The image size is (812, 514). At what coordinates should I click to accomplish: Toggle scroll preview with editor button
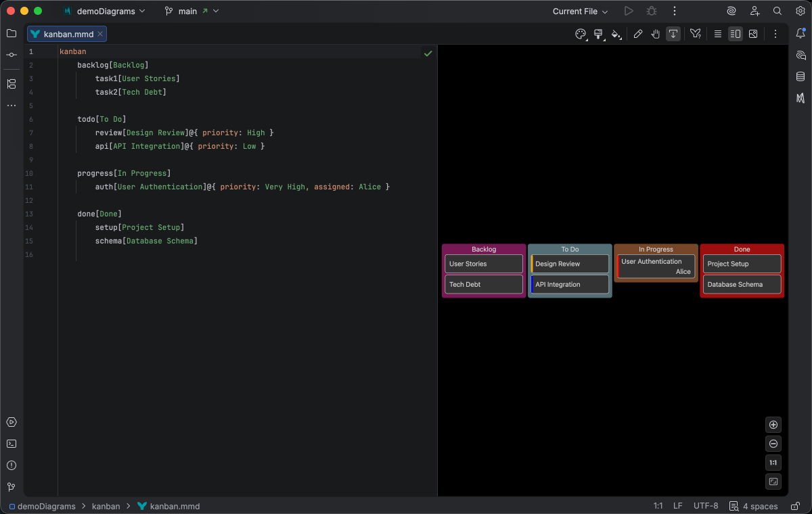pos(673,34)
